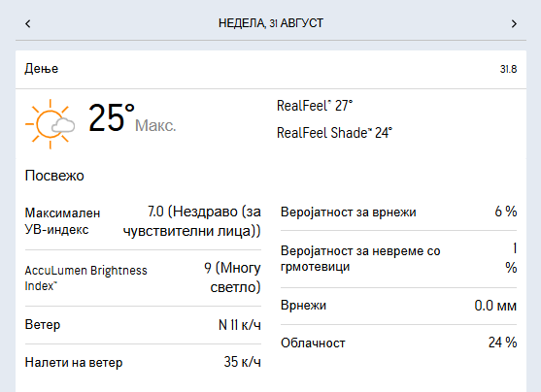Select the Посвежо weather description
This screenshot has height=392, width=541.
click(54, 176)
